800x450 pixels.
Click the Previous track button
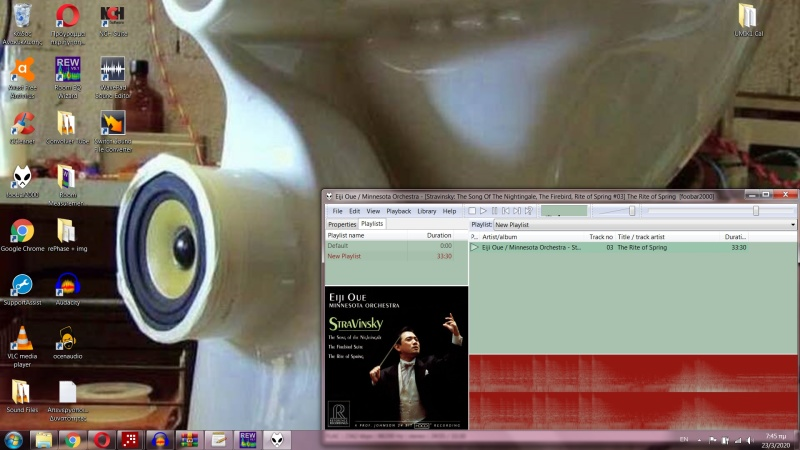pyautogui.click(x=506, y=211)
